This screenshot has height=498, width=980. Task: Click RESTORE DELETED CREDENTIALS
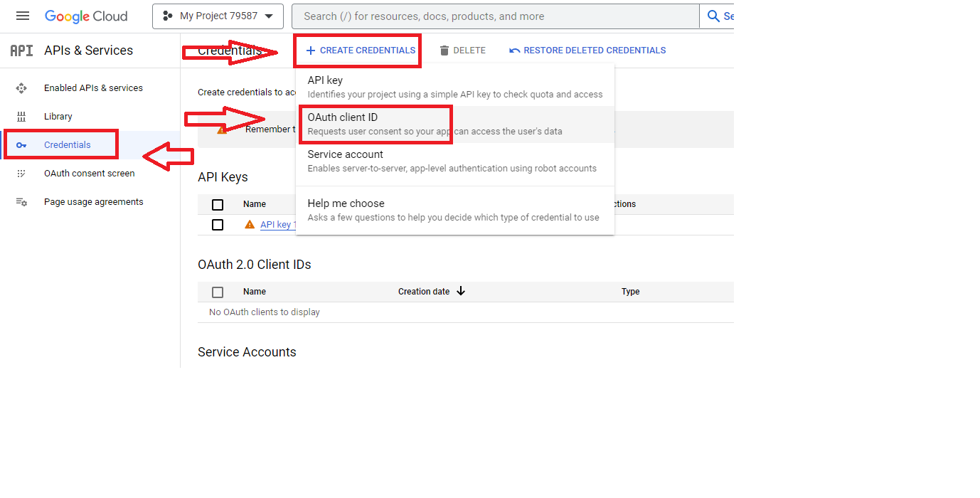click(x=587, y=51)
